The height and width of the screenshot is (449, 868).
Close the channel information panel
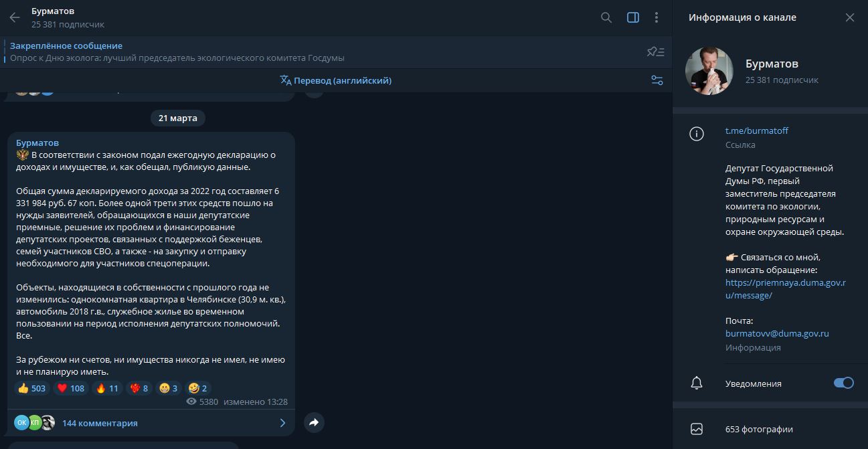pos(849,18)
